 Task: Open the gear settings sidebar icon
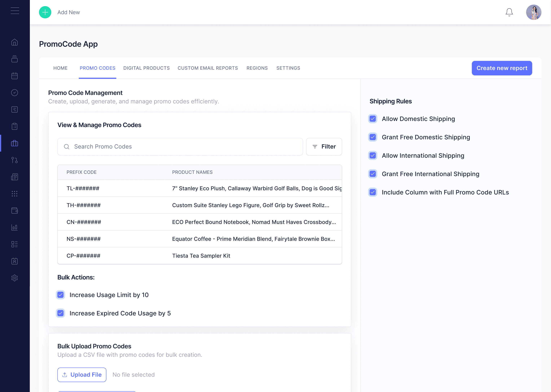(15, 278)
